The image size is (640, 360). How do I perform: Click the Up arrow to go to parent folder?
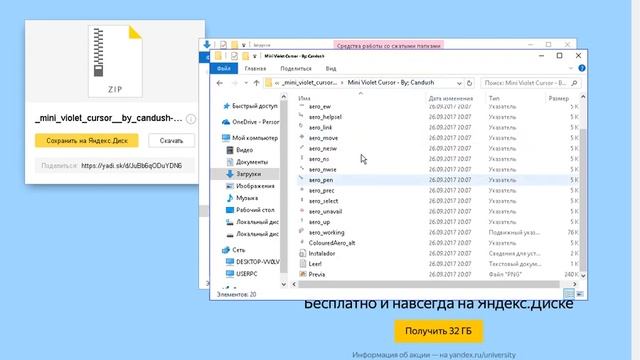click(256, 83)
